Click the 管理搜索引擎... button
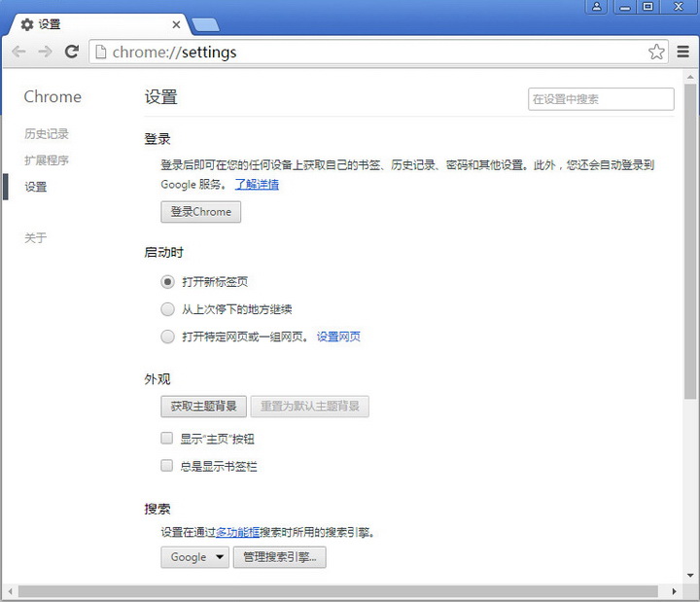Screen dimensions: 700x602 (x=279, y=557)
